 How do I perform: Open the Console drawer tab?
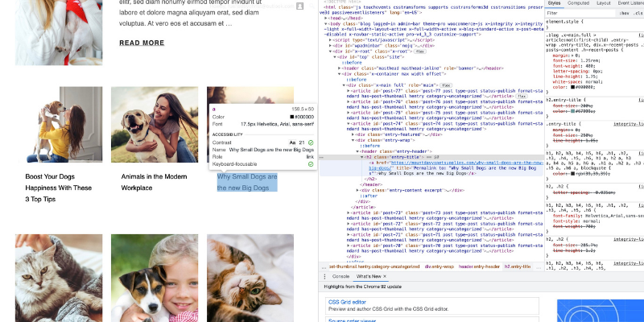[x=341, y=276]
